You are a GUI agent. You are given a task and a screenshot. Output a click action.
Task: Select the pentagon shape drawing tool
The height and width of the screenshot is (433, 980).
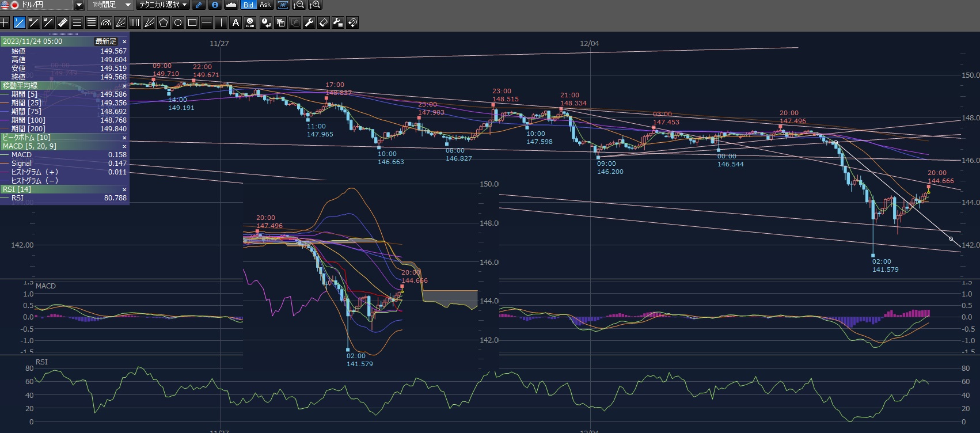(x=164, y=22)
